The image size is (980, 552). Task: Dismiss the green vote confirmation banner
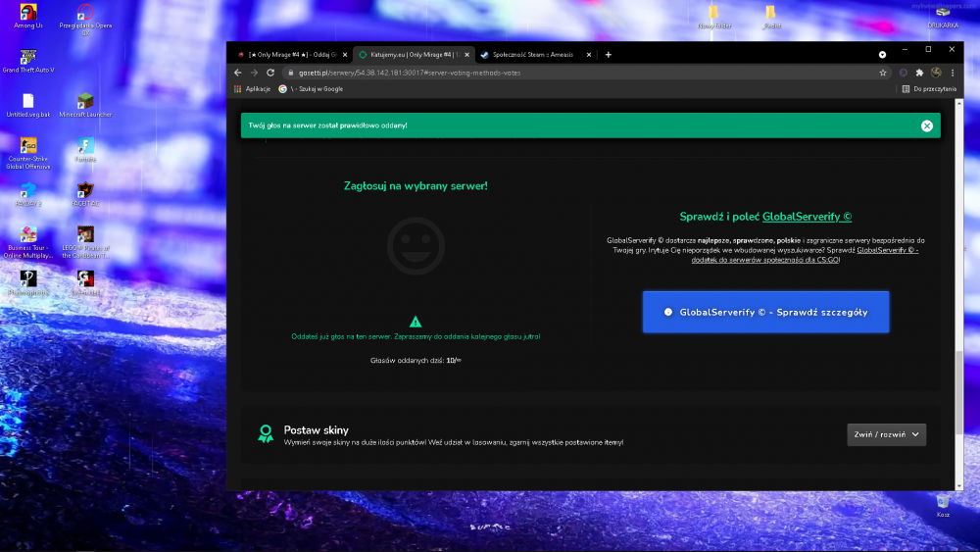[927, 125]
